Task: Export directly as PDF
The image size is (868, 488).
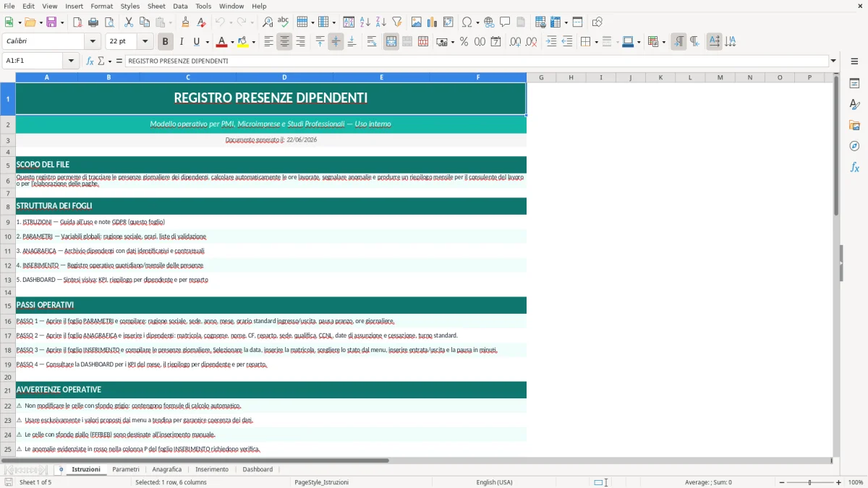Action: click(x=78, y=22)
